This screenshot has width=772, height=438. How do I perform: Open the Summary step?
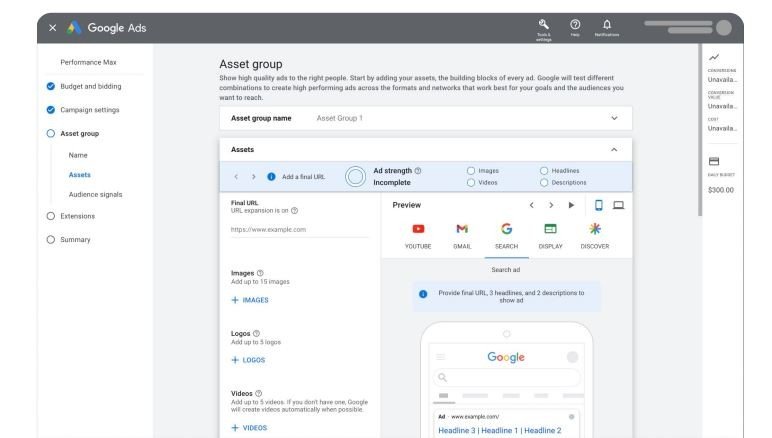click(x=68, y=240)
